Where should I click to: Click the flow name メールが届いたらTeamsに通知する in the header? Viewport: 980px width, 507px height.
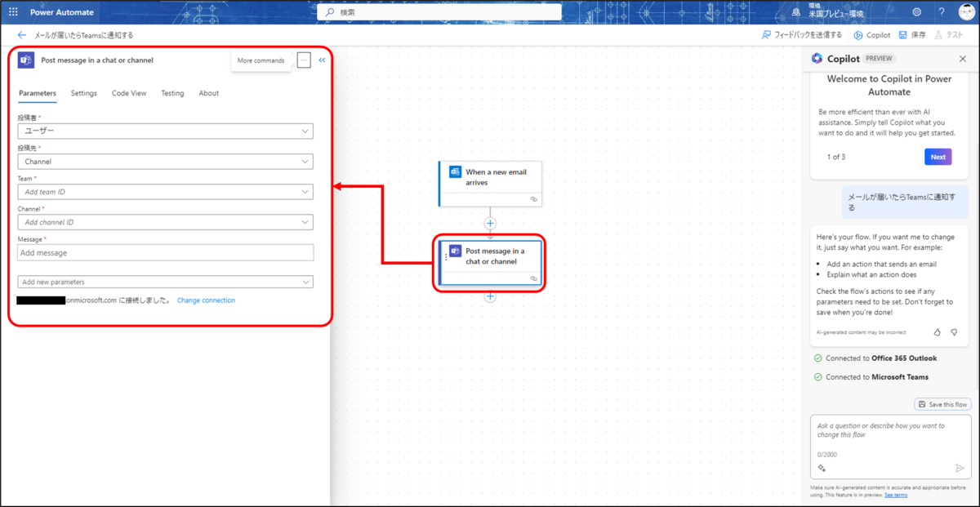[x=83, y=35]
